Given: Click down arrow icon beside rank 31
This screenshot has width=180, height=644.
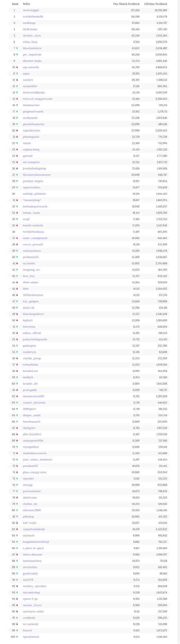Looking at the screenshot, I should [17, 200].
